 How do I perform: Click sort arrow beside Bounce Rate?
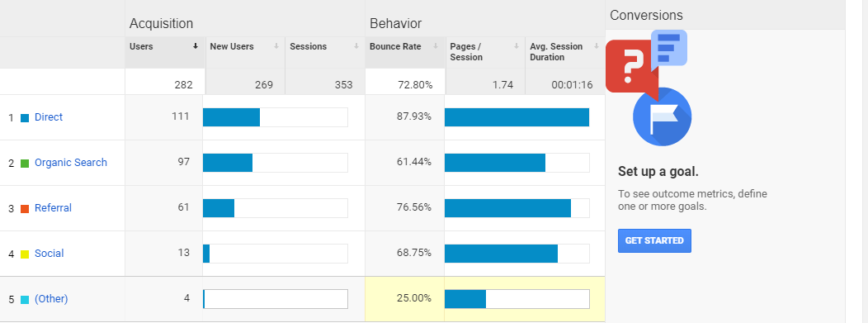click(436, 46)
